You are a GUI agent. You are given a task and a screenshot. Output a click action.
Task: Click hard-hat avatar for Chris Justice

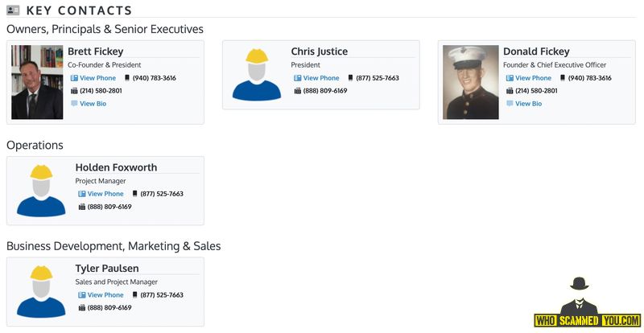point(256,75)
